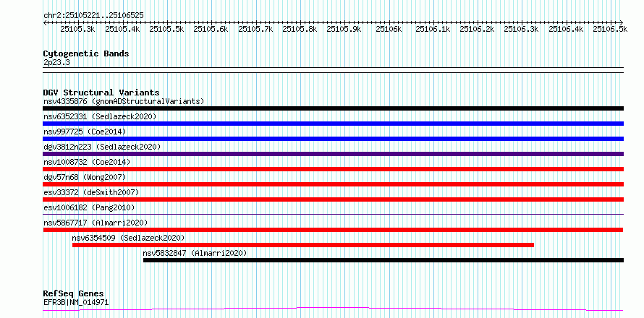Open the nsv5832847 (Almarri2020) label
Image resolution: width=644 pixels, height=318 pixels.
[x=195, y=253]
